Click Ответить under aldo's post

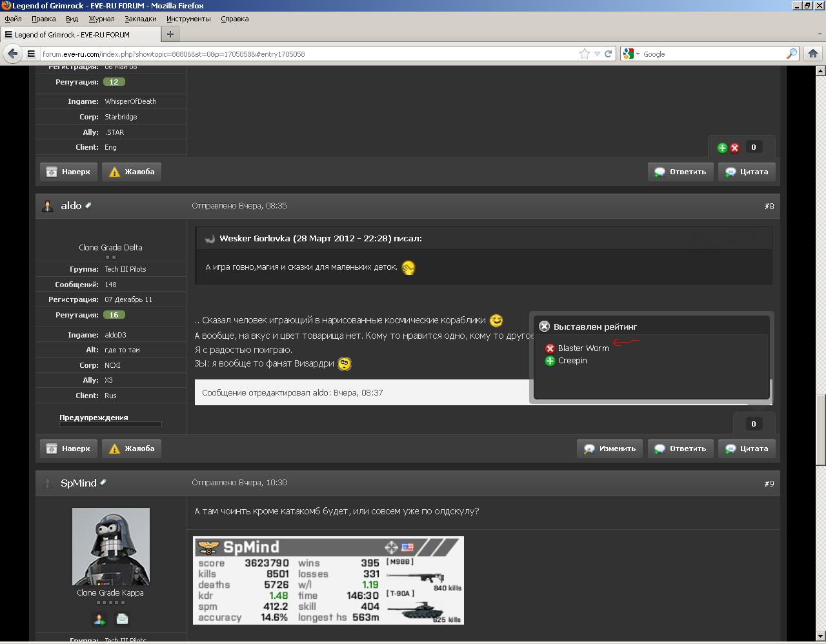coord(680,448)
